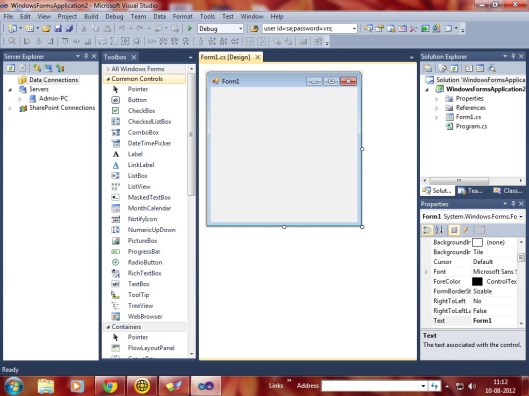Select the WebBrowser toolbox control
The height and width of the screenshot is (396, 529).
click(145, 316)
